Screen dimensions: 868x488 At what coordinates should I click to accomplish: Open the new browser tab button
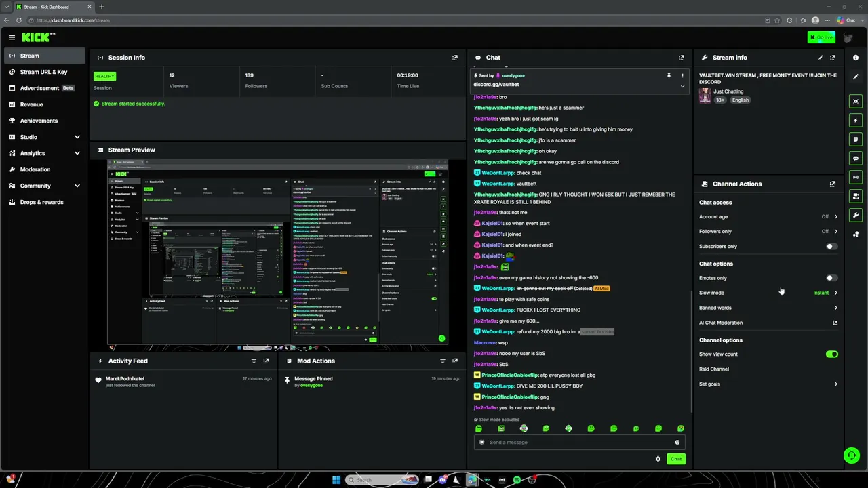[102, 7]
